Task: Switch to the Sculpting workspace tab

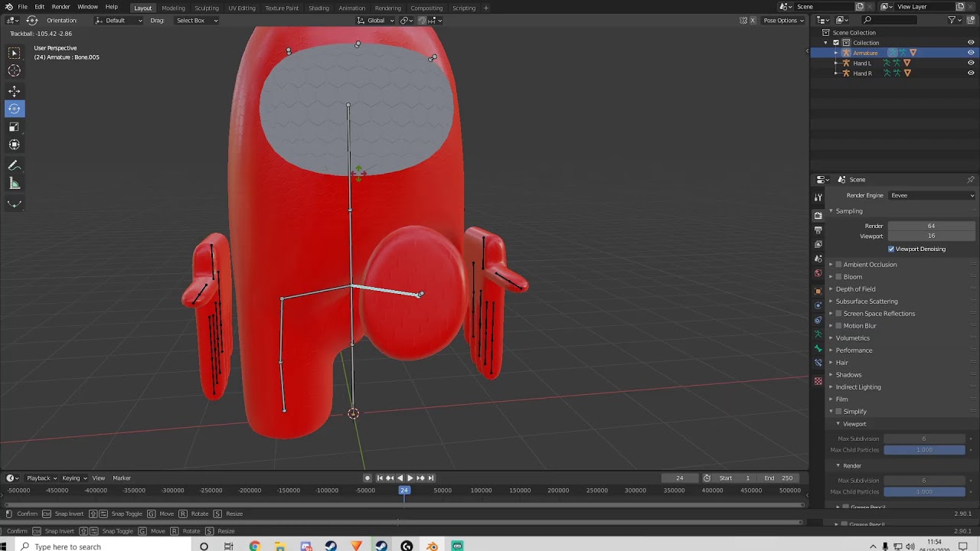Action: point(206,8)
